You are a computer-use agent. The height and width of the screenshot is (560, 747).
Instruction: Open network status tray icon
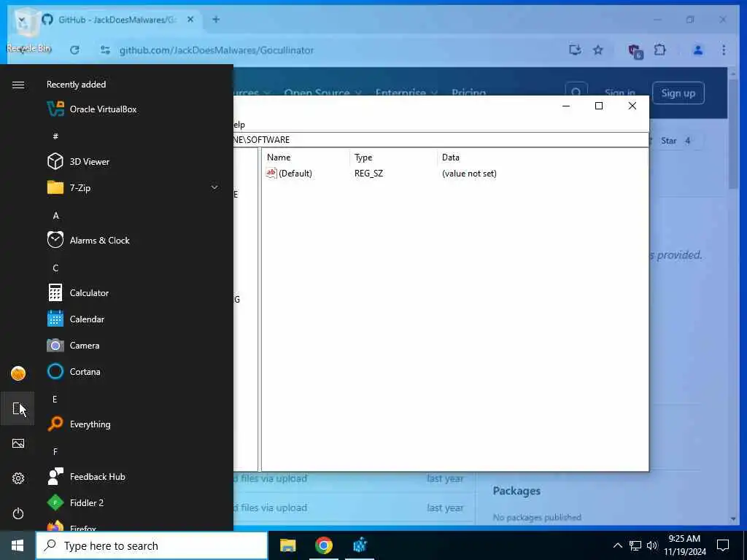tap(635, 545)
